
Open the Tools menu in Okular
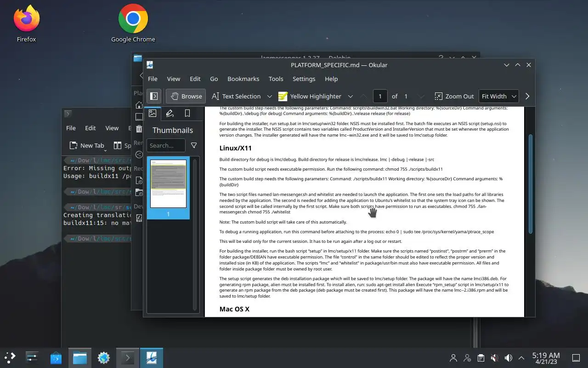click(276, 79)
